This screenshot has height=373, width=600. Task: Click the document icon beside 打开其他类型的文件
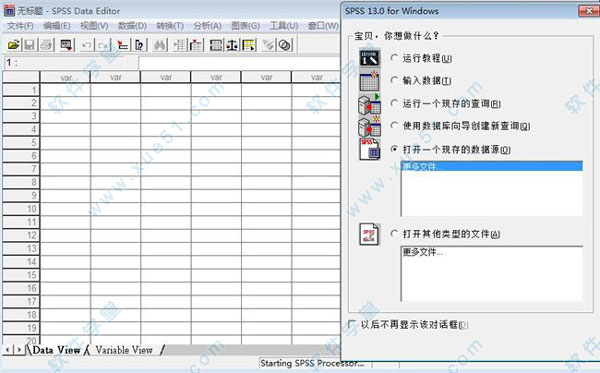tap(370, 234)
